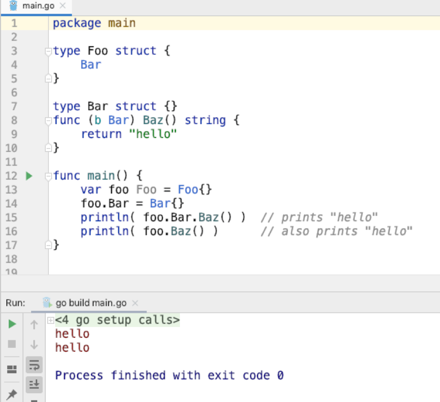Pin the Run tab

tap(12, 394)
